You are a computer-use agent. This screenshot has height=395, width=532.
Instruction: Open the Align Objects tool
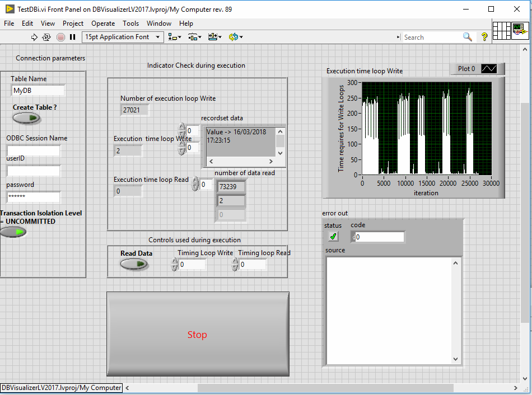point(175,37)
